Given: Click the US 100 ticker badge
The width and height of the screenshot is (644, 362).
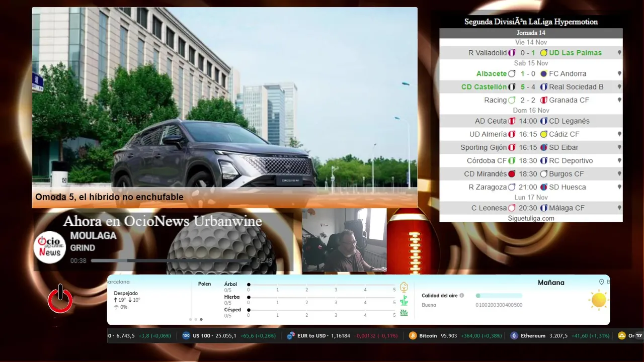Looking at the screenshot, I should coord(186,336).
